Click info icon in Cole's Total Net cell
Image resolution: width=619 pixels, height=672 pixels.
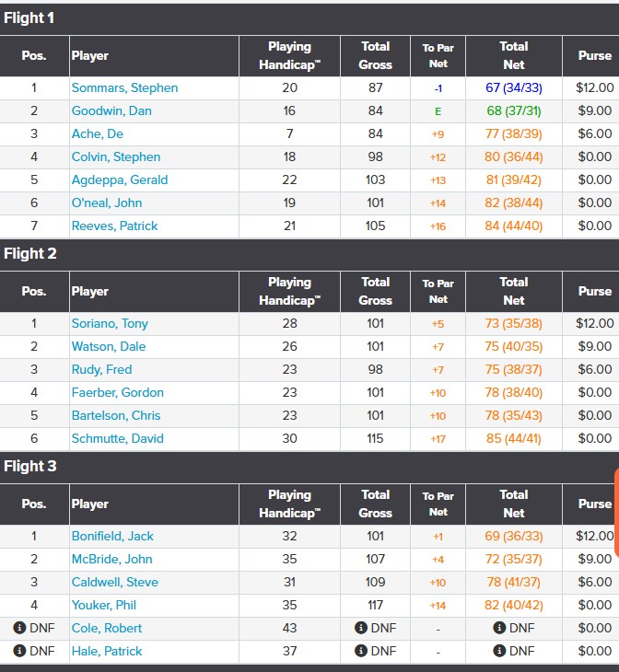pos(499,628)
